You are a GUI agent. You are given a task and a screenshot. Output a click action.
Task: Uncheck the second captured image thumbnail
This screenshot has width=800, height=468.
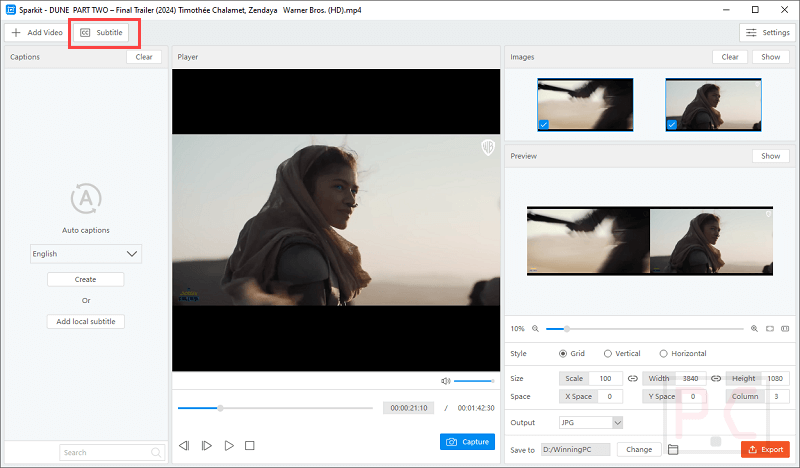point(672,125)
